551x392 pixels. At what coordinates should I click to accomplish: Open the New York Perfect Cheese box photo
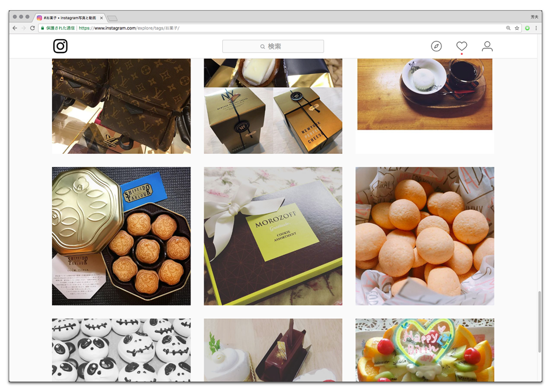coord(273,106)
